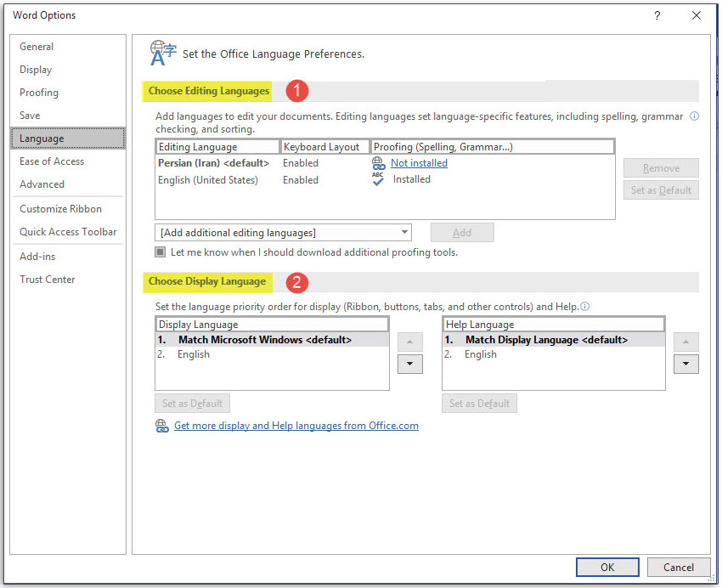Image resolution: width=722 pixels, height=588 pixels.
Task: Select English in Display Language list
Action: pos(272,354)
